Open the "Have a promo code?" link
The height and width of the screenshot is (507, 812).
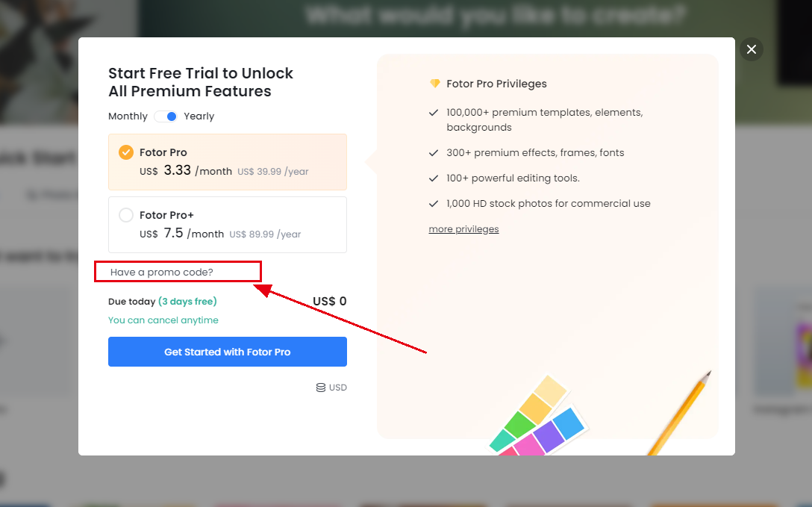click(162, 272)
